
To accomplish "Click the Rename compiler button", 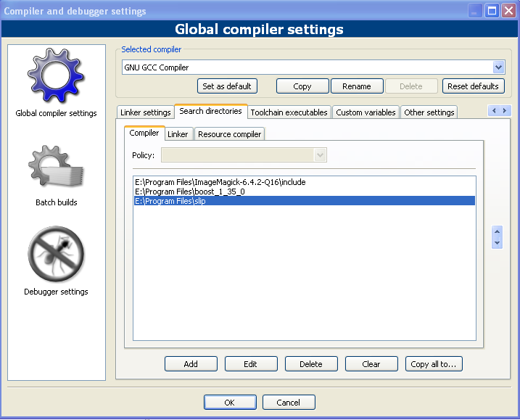I will [357, 86].
